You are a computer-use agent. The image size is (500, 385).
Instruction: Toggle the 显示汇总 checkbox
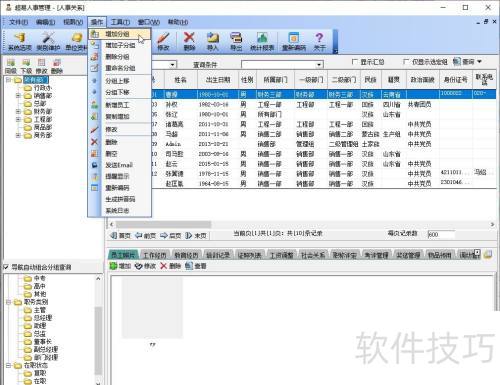[x=354, y=62]
